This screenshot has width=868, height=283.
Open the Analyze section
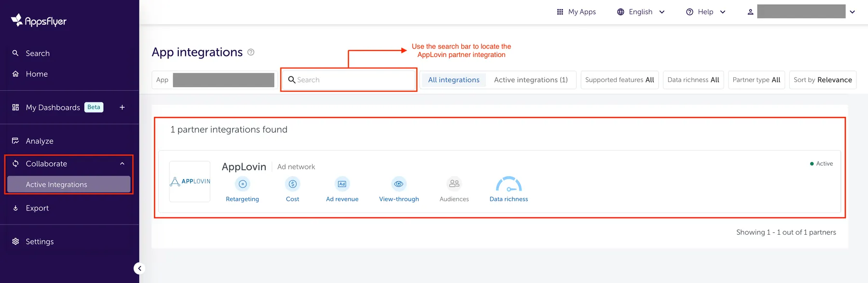tap(40, 141)
